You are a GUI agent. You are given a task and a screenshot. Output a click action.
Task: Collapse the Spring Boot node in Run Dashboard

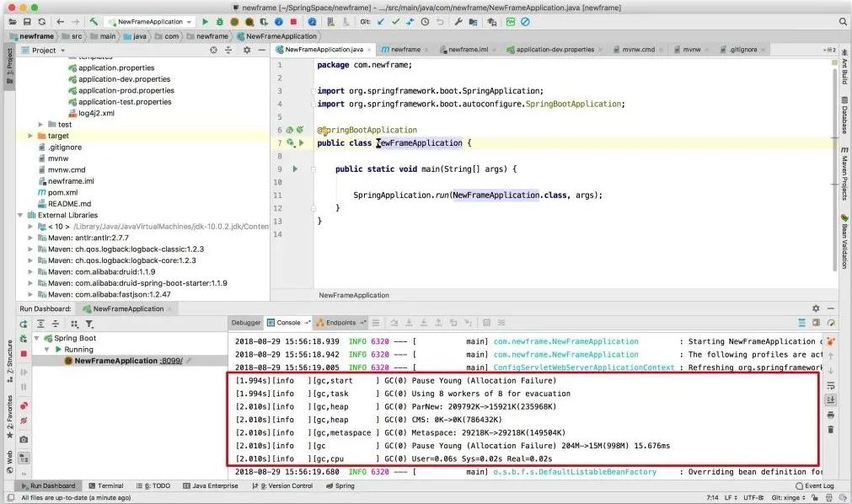36,338
